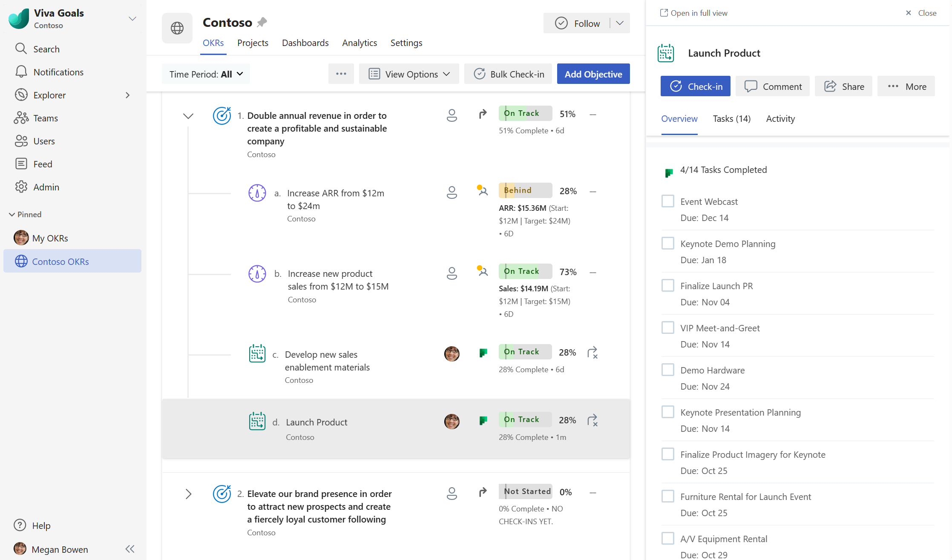The image size is (952, 560).
Task: Open the Dashboards tab for Contoso
Action: click(x=305, y=43)
